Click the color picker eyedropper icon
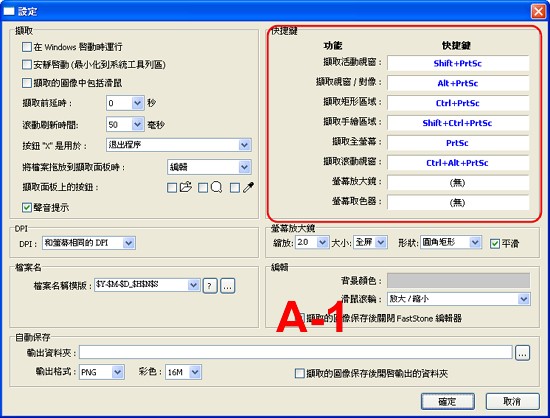Image resolution: width=550 pixels, height=418 pixels. [x=249, y=187]
